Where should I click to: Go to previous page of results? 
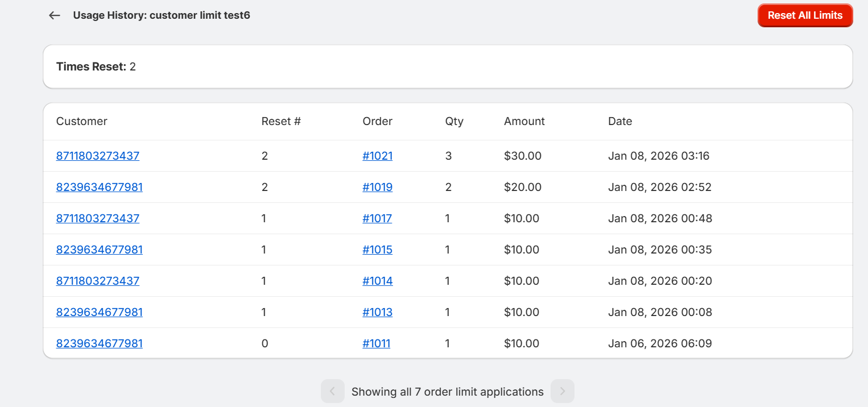(x=333, y=392)
